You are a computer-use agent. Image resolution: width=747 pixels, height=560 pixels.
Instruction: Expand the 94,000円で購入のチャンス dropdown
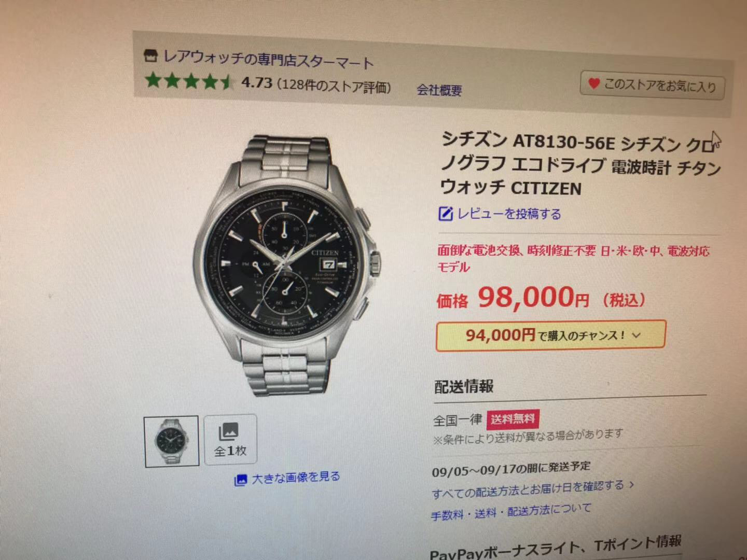pyautogui.click(x=551, y=335)
